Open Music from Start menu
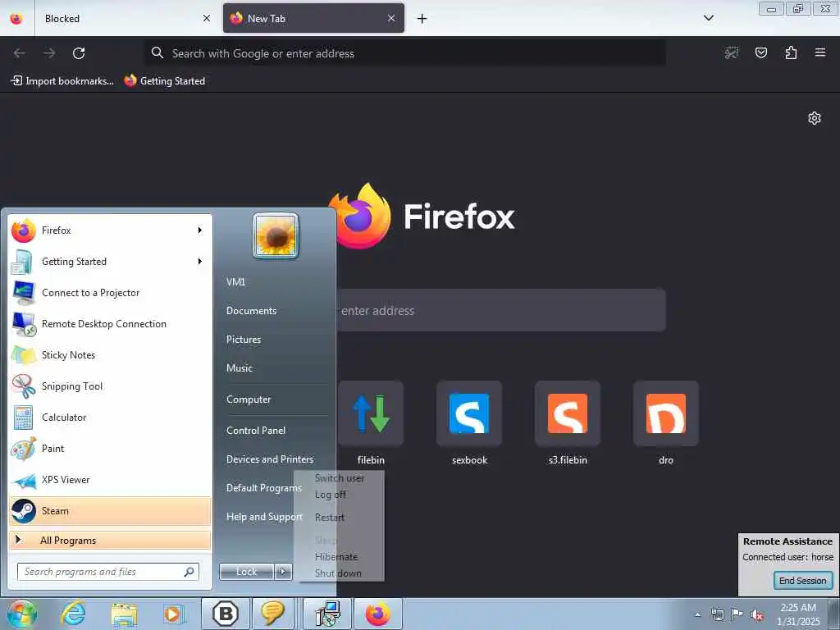Image resolution: width=840 pixels, height=630 pixels. pyautogui.click(x=240, y=368)
